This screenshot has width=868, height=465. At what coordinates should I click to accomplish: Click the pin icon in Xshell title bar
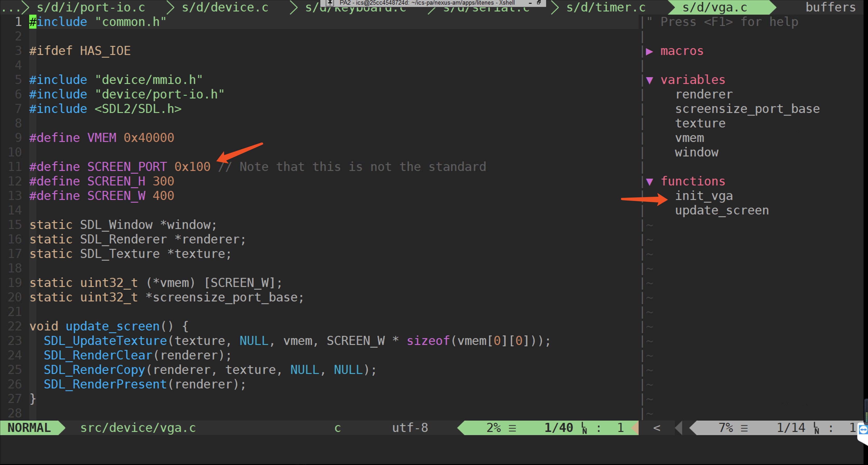[x=330, y=3]
